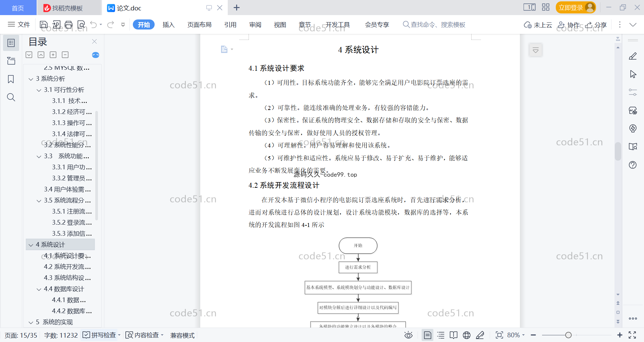Open the bookmark sidebar icon
The height and width of the screenshot is (342, 644).
[x=11, y=79]
